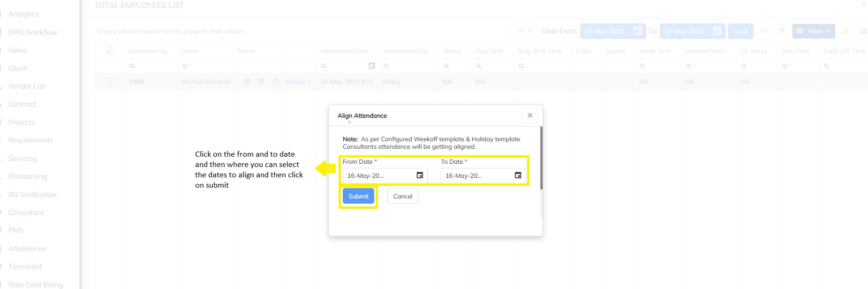The height and width of the screenshot is (289, 868).
Task: Sort by Worked Hours column header
Action: coord(706,51)
